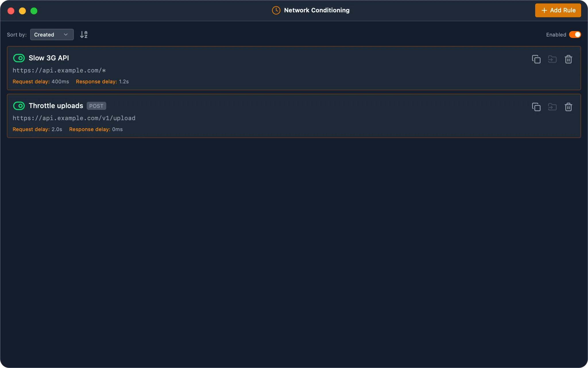Open the Throttle uploads rule title
The width and height of the screenshot is (588, 368).
pos(56,106)
